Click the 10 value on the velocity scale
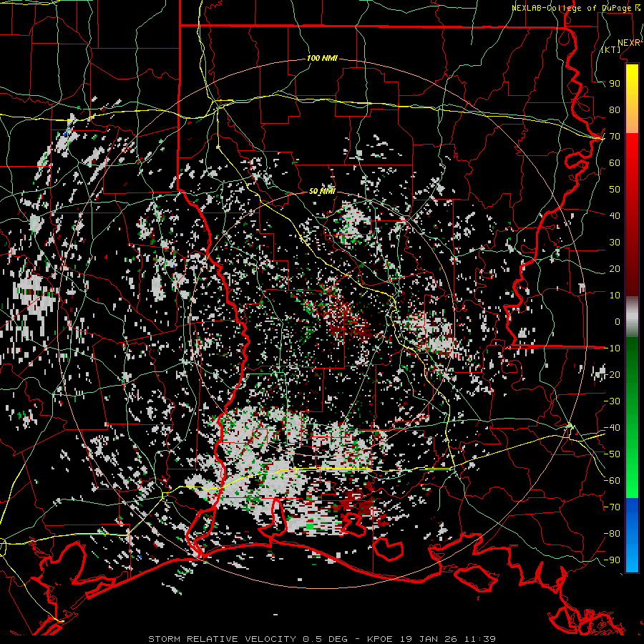 click(x=615, y=296)
